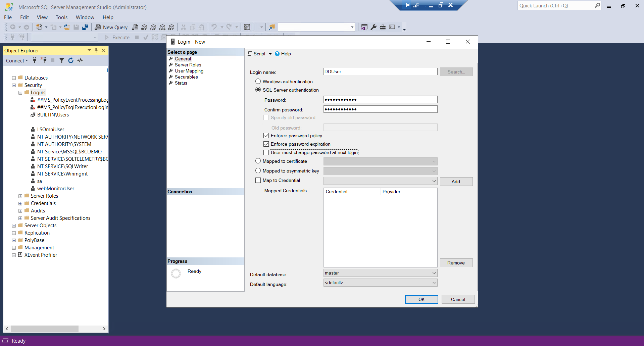
Task: Click the Filter funnel icon in Object Explorer
Action: pyautogui.click(x=62, y=60)
